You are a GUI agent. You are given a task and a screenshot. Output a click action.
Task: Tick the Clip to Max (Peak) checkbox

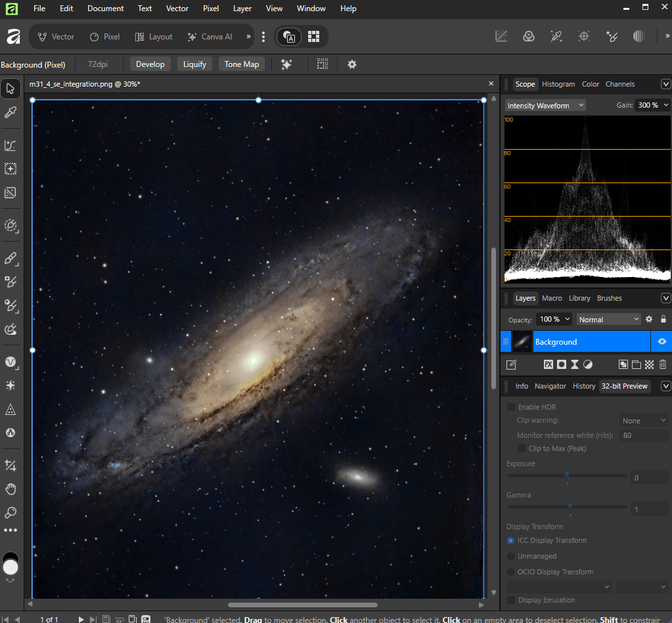pyautogui.click(x=522, y=448)
